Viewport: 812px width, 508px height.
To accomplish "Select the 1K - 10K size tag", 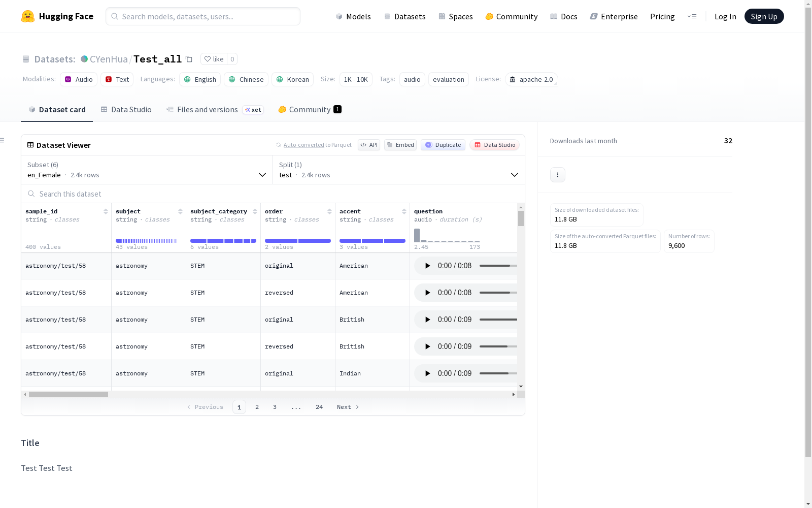I will point(356,79).
